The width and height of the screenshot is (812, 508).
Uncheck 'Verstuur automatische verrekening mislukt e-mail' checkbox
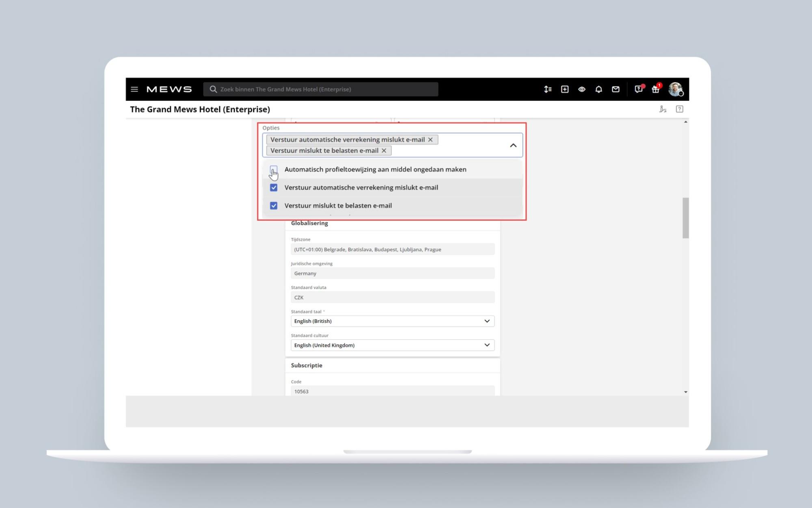pos(274,188)
